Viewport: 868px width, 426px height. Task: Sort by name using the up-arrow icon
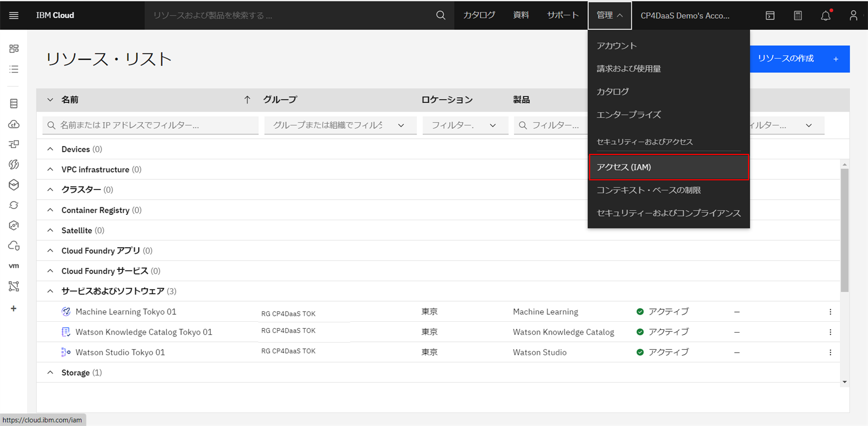pyautogui.click(x=247, y=99)
